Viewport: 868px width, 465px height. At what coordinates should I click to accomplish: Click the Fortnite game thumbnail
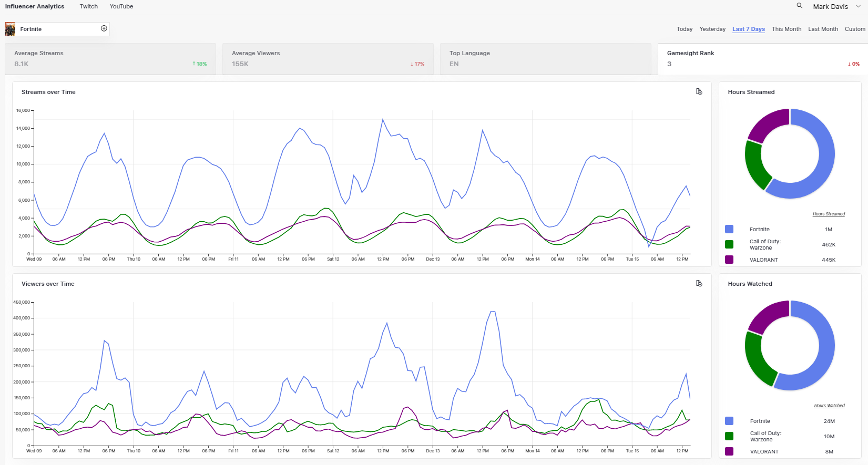coord(10,29)
